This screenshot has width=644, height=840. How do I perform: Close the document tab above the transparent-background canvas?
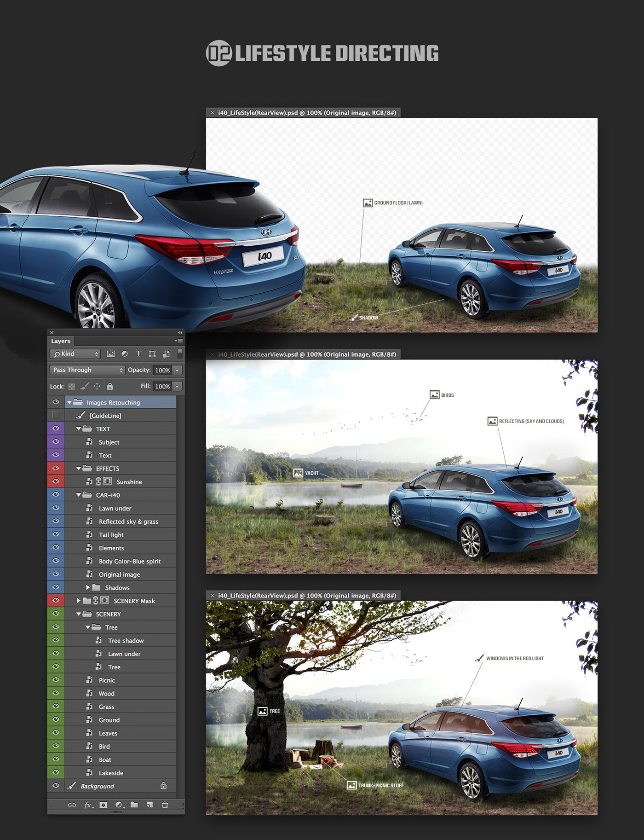tap(213, 113)
